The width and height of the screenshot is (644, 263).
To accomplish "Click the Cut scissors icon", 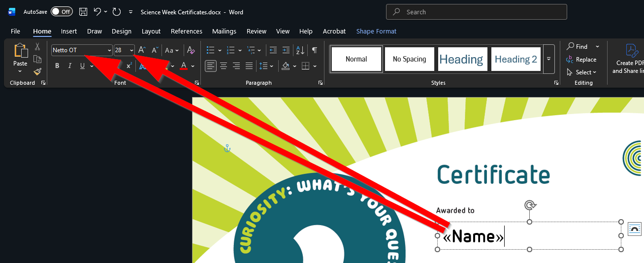I will pos(37,47).
